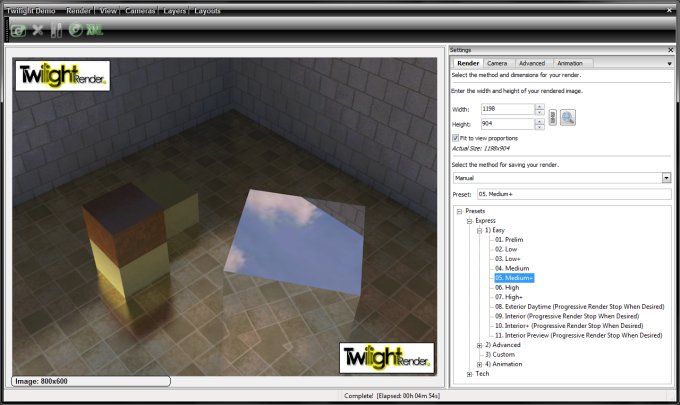Click into the Height input field
The height and width of the screenshot is (405, 680).
tap(505, 124)
